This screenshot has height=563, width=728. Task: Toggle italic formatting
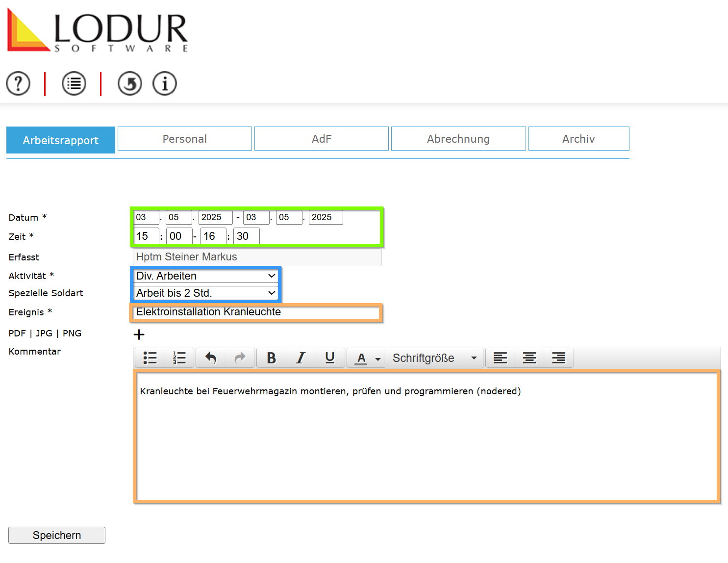click(x=301, y=358)
